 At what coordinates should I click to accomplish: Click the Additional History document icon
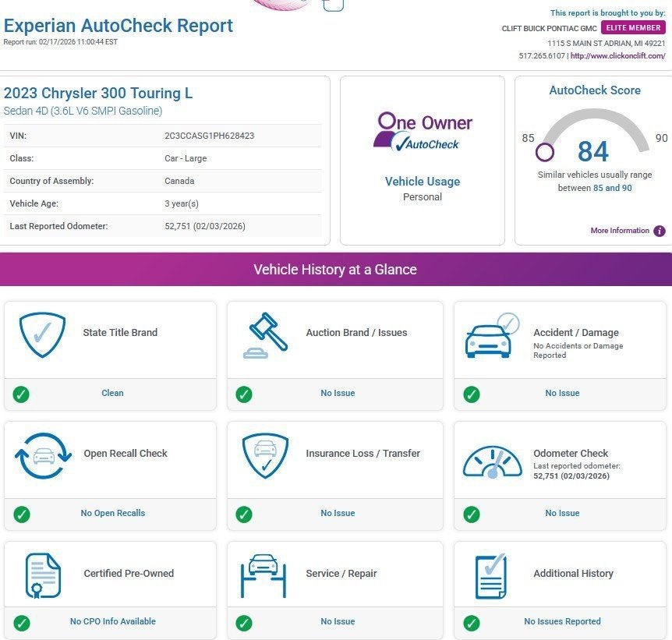coord(491,576)
